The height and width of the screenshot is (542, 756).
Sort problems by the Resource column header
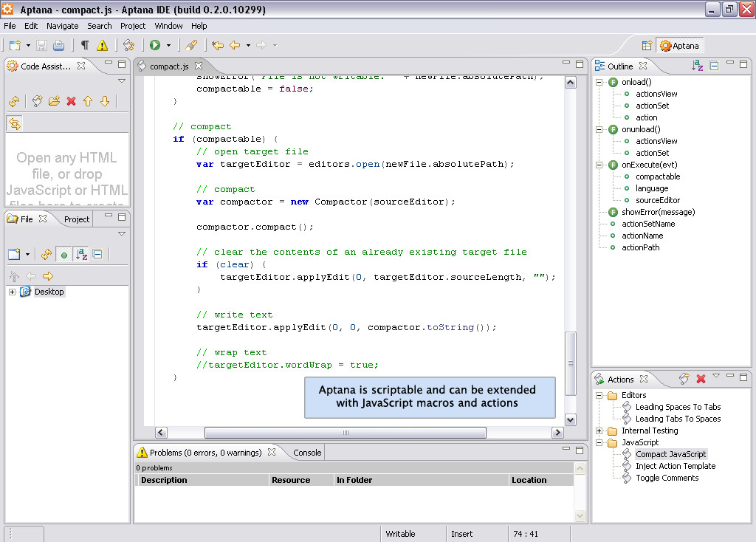tap(301, 480)
